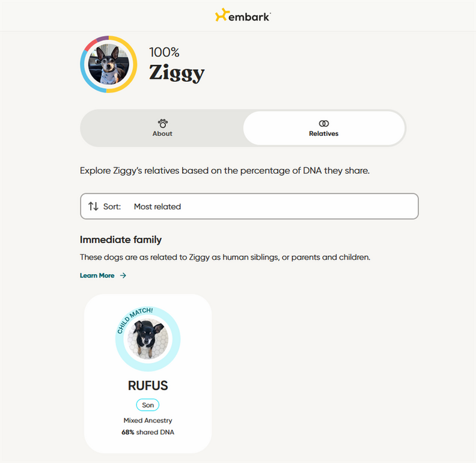Image resolution: width=476 pixels, height=463 pixels.
Task: Click the Ziggy name heading
Action: [177, 73]
